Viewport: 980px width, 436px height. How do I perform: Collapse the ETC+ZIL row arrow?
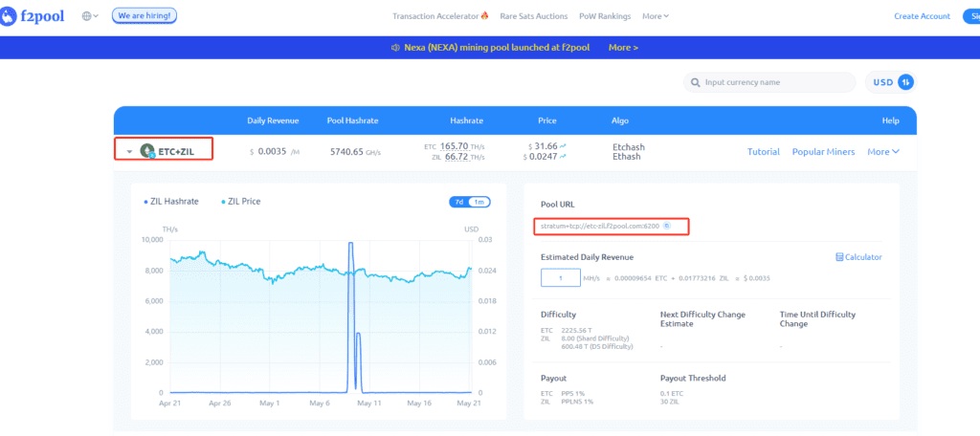click(x=129, y=151)
